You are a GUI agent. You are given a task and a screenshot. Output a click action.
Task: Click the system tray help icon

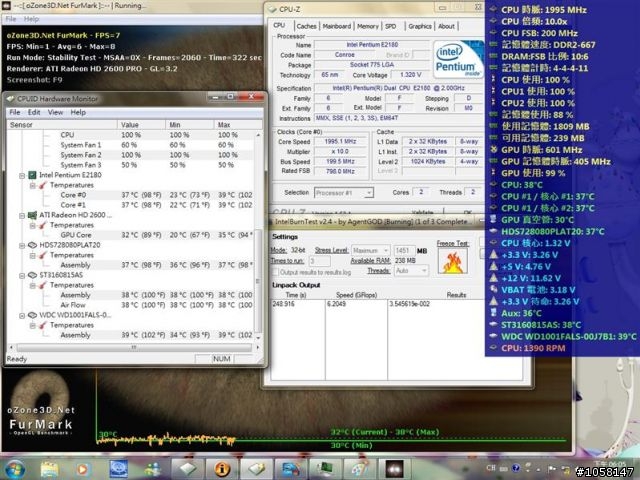pyautogui.click(x=516, y=469)
